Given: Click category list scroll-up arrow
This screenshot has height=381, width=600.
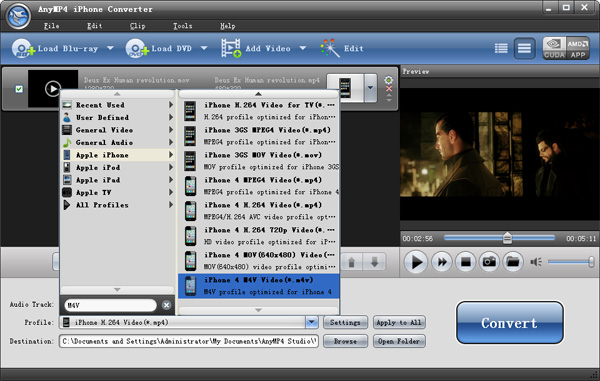Looking at the screenshot, I should [x=117, y=94].
